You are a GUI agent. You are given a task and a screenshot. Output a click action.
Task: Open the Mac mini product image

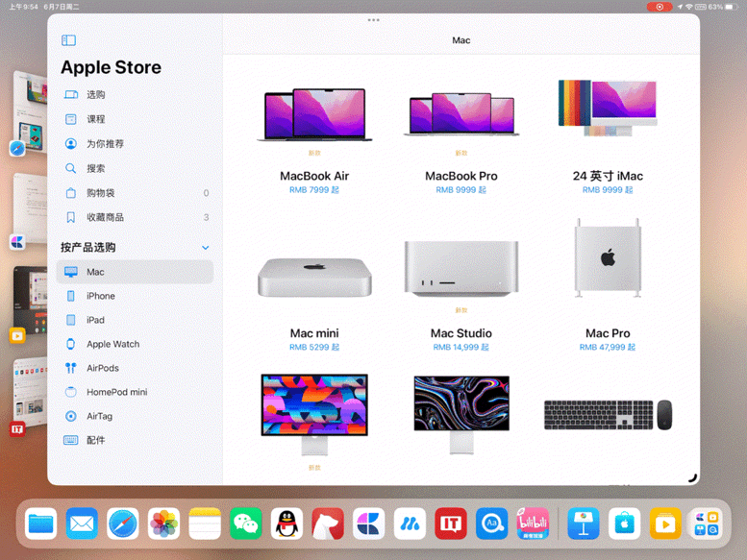(314, 278)
